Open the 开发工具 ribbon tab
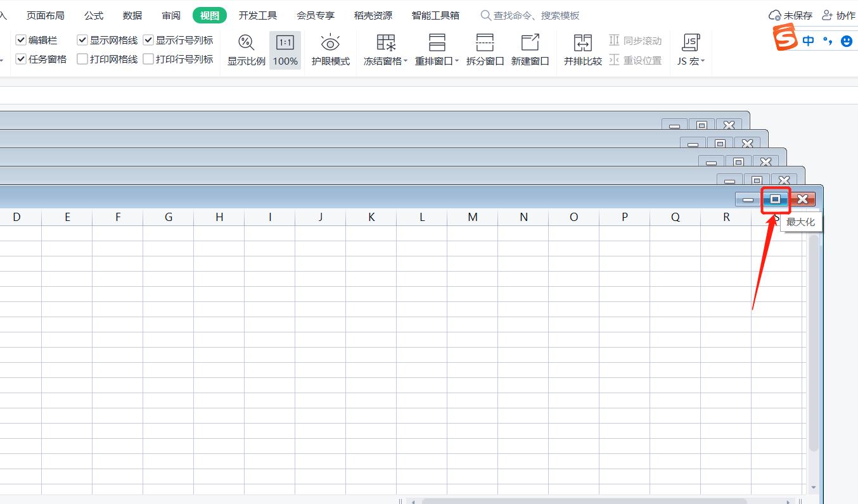This screenshot has width=858, height=504. (257, 15)
